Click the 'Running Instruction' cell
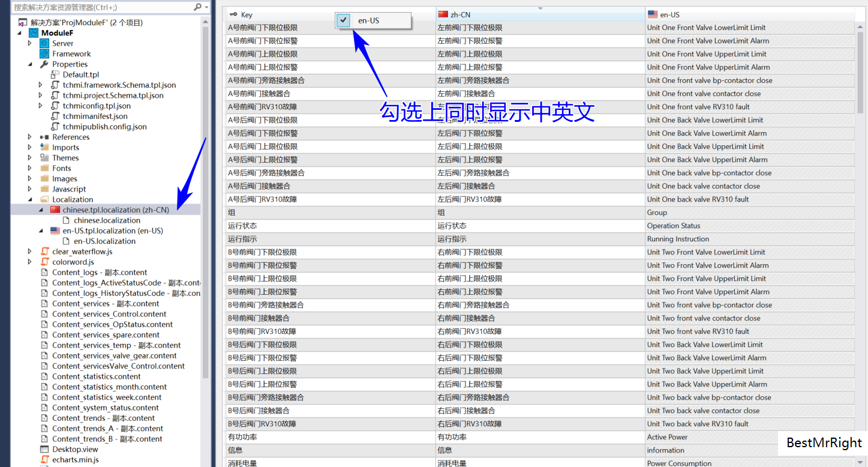The height and width of the screenshot is (467, 868). [x=750, y=239]
